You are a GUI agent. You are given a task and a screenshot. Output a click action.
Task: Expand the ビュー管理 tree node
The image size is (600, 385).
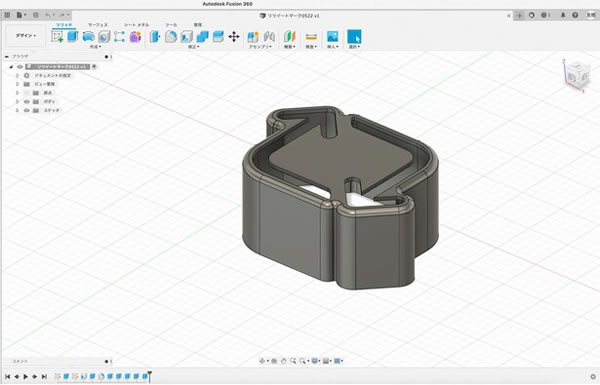17,84
